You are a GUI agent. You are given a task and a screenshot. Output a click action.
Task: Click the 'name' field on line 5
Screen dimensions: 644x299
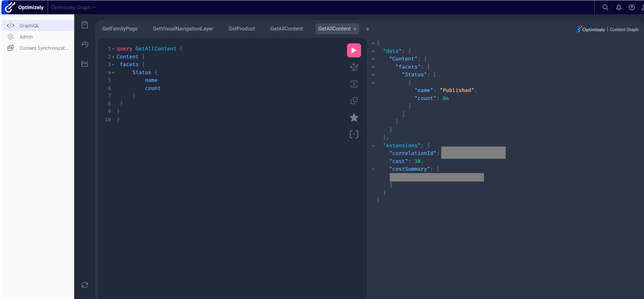[151, 80]
